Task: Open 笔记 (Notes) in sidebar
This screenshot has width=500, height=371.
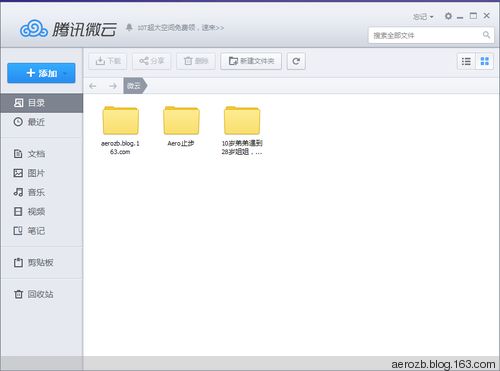Action: pyautogui.click(x=41, y=231)
